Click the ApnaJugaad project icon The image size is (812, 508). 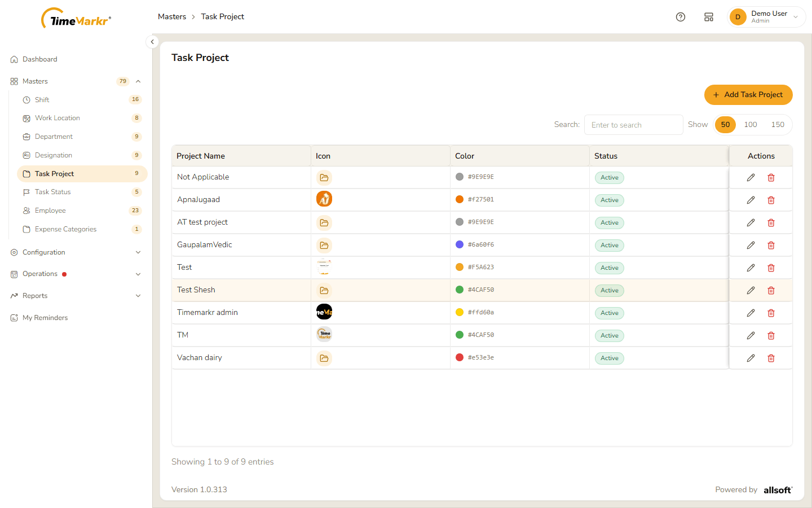[x=324, y=199]
